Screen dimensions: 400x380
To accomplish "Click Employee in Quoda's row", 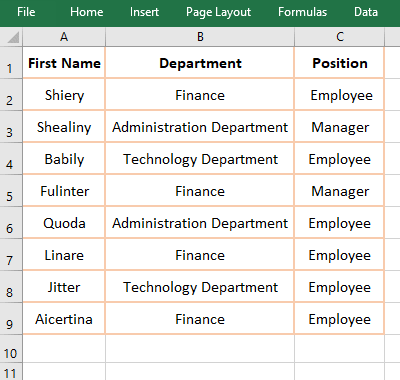I will click(x=340, y=223).
